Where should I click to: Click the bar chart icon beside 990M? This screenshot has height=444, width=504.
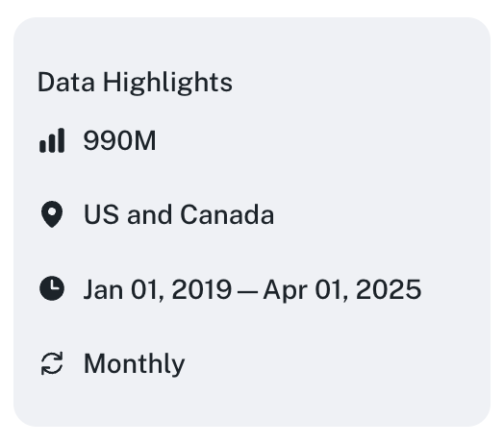pyautogui.click(x=52, y=140)
